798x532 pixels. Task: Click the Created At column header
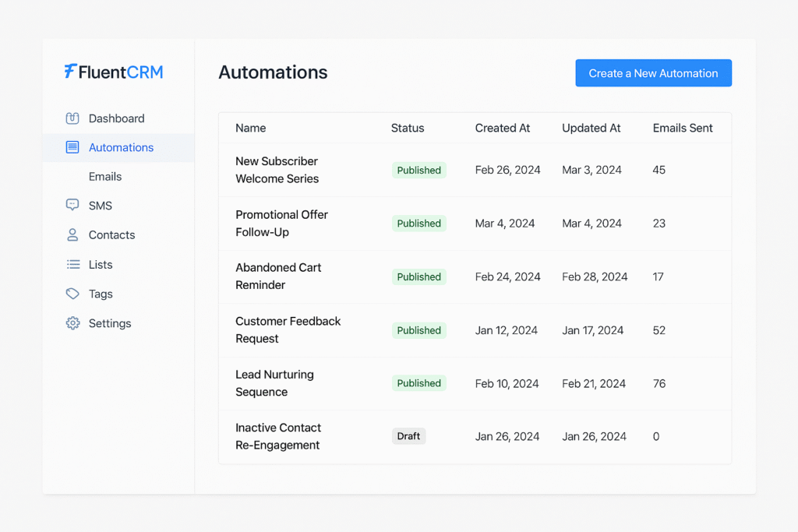coord(503,129)
